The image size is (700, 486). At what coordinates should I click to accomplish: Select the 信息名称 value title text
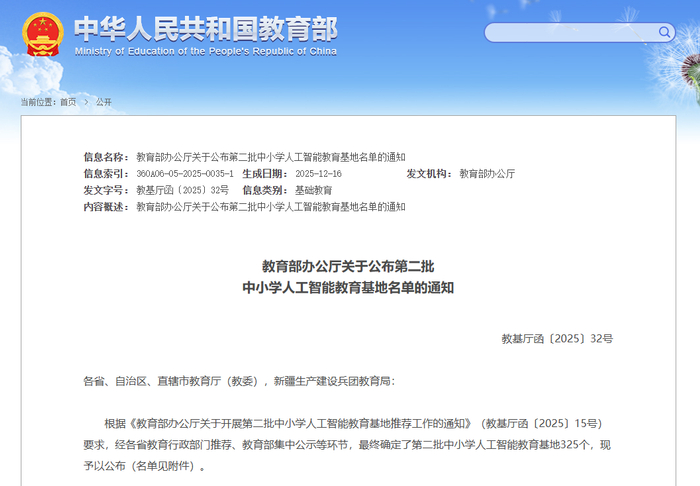tap(271, 157)
